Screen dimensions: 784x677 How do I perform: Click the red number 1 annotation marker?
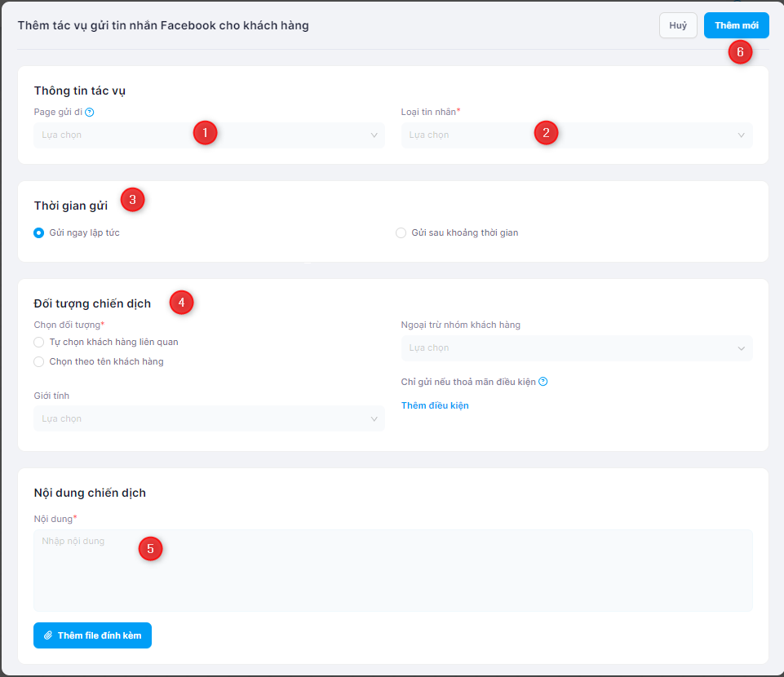205,132
